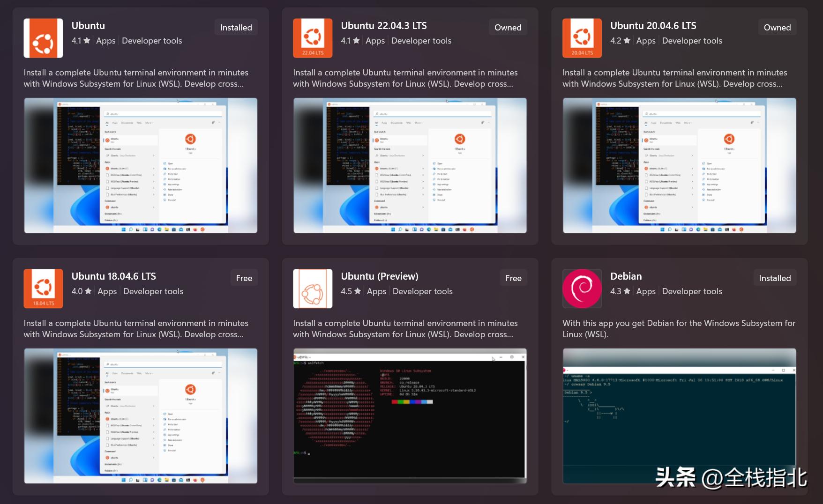Select the "Ubuntu" title on the first card

[88, 26]
